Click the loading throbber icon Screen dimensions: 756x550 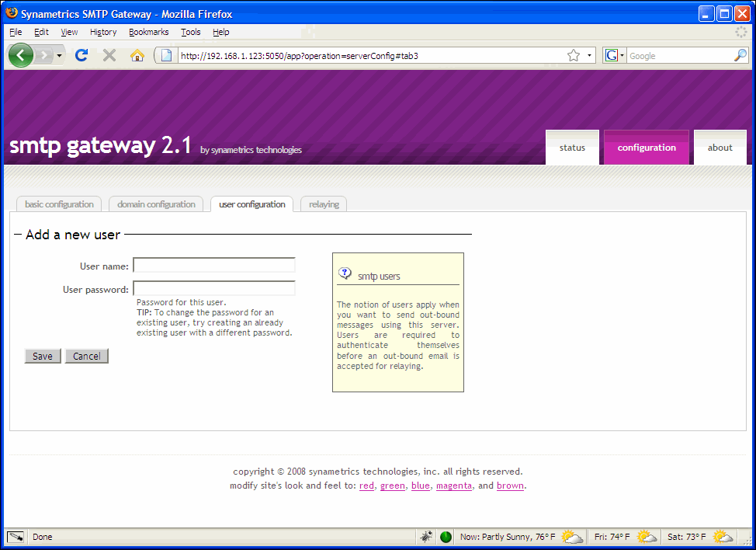pyautogui.click(x=740, y=32)
